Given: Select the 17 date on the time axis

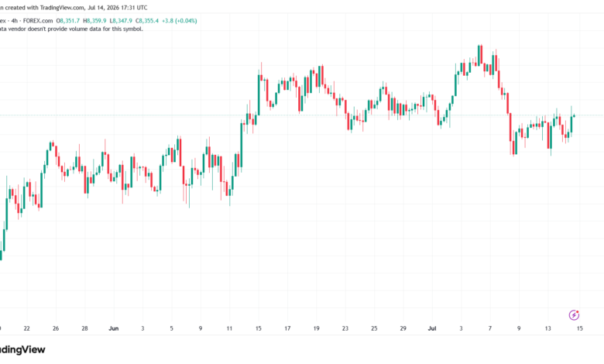Looking at the screenshot, I should [287, 328].
